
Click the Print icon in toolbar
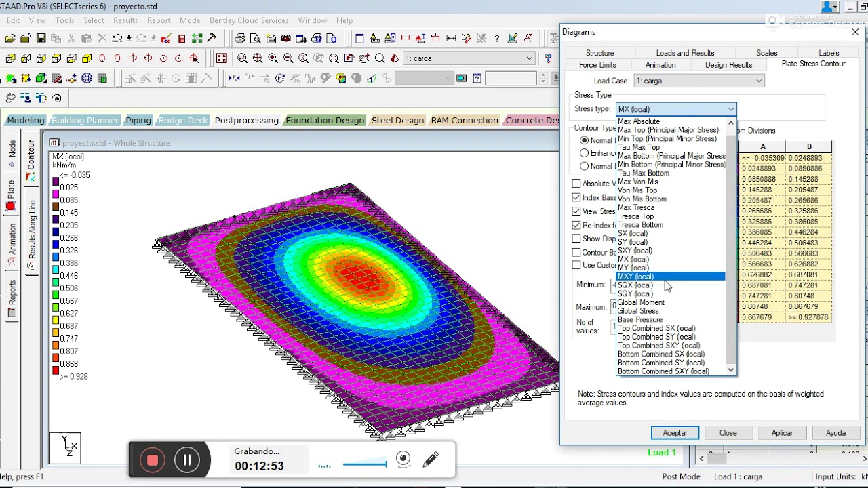[240, 39]
